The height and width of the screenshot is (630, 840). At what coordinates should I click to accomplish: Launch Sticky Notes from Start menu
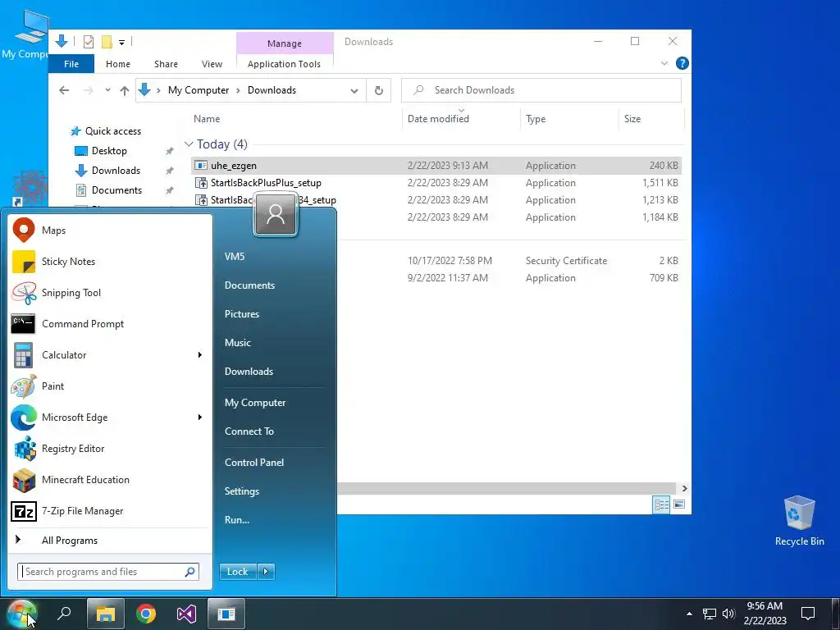110,262
